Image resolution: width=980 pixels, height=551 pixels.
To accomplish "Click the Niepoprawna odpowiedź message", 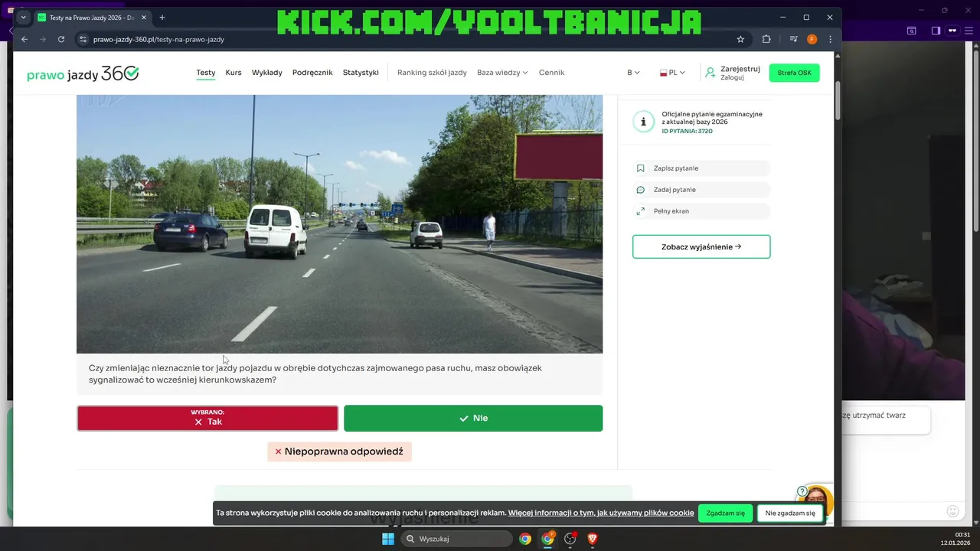I will [339, 452].
